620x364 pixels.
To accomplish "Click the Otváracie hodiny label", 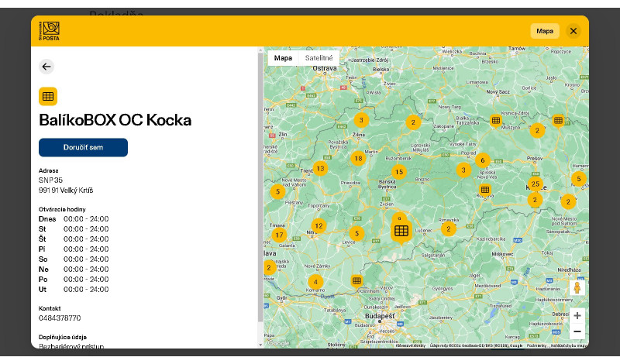I will [62, 209].
